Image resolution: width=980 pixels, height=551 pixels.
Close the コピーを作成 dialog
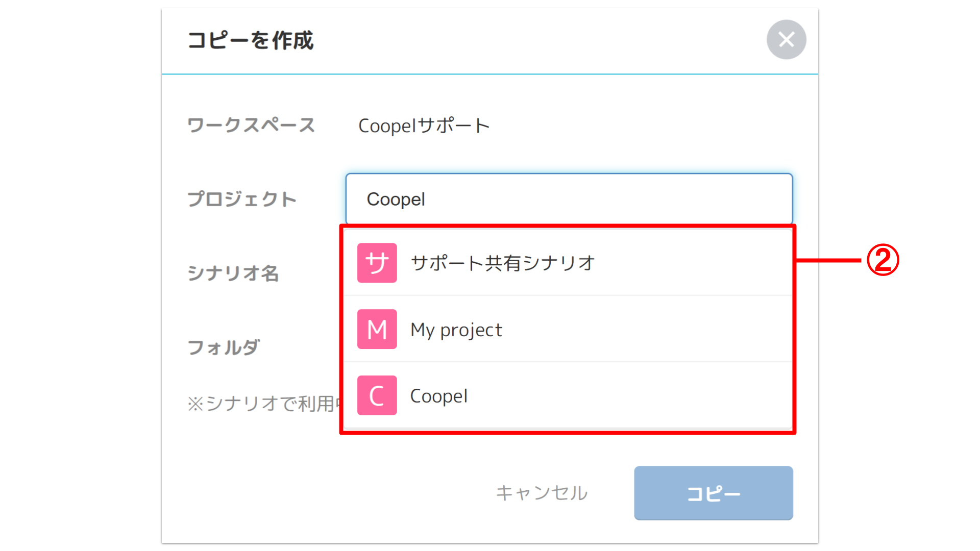point(786,40)
